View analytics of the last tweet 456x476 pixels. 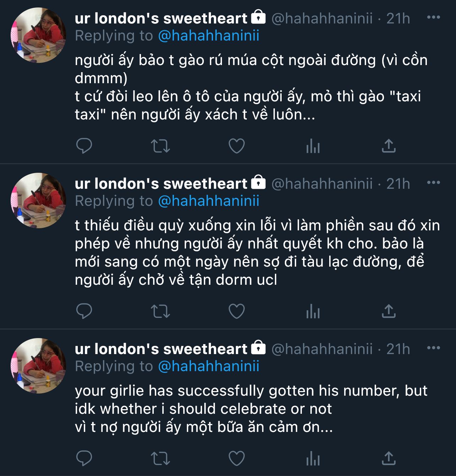pos(313,458)
